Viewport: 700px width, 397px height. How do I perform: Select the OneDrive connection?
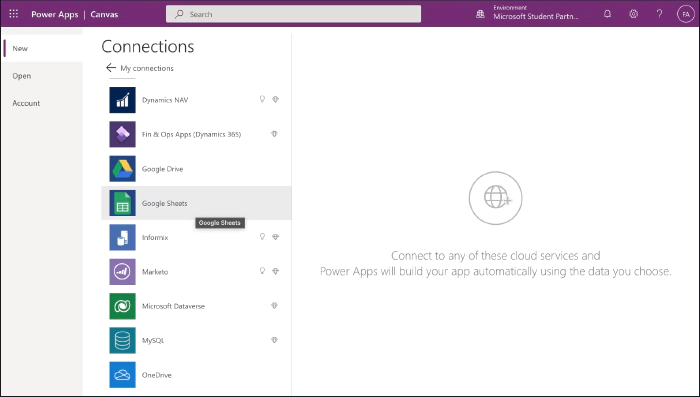pos(196,375)
